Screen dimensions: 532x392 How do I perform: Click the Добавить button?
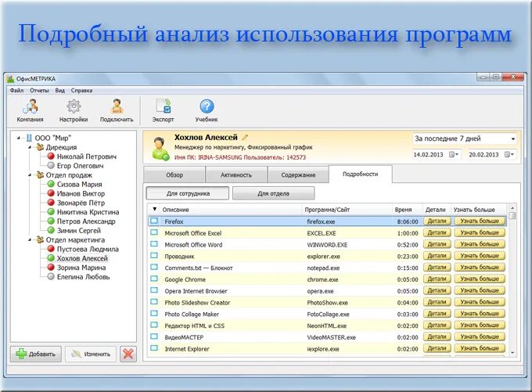click(x=36, y=354)
